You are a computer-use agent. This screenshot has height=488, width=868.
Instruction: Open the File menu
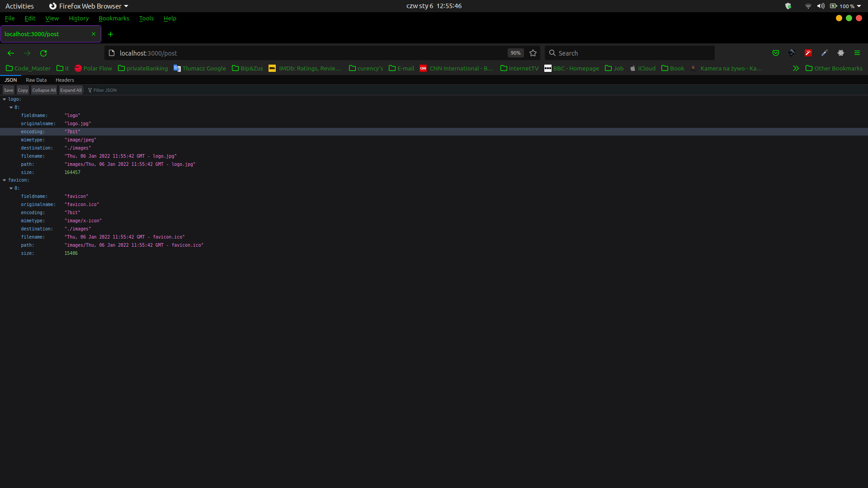click(9, 19)
